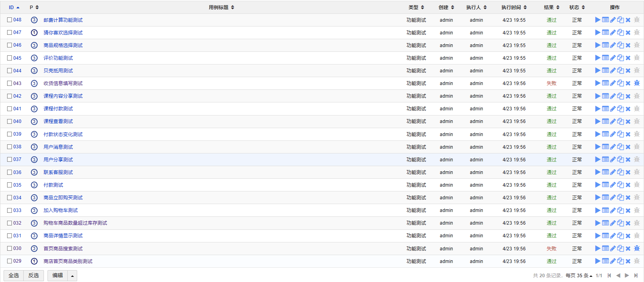Viewport: 644px width, 282px height.
Task: Click the 反选 invert selection button
Action: tap(34, 276)
